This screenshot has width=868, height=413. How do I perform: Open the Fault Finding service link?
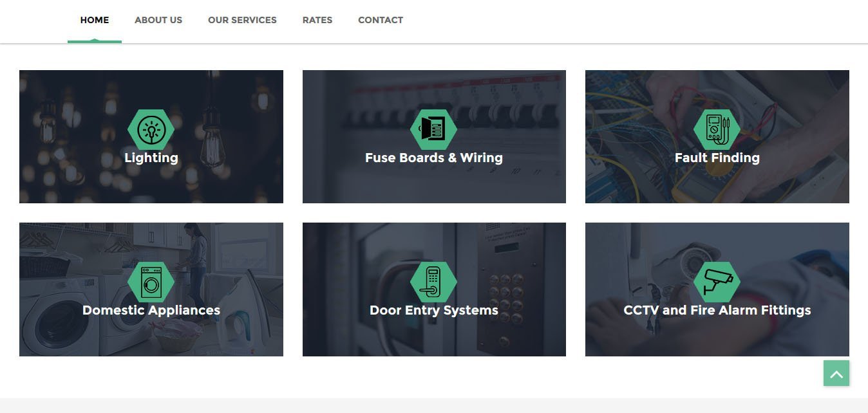[717, 158]
